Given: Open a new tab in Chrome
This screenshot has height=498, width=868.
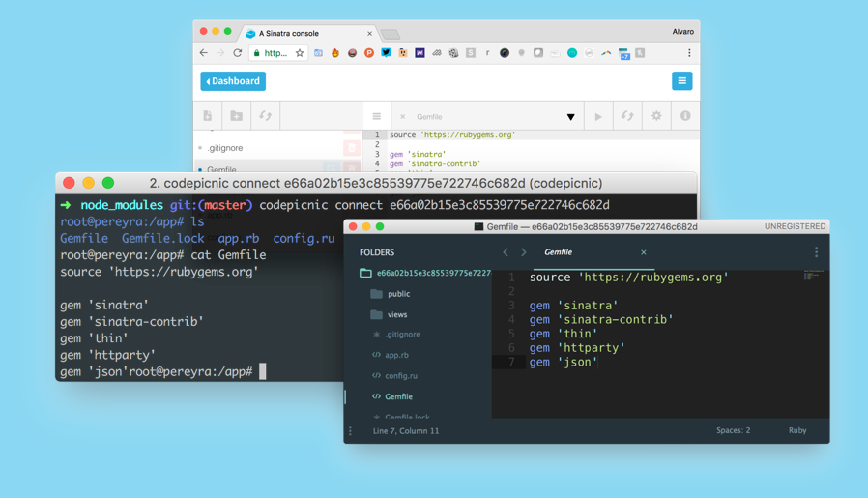Looking at the screenshot, I should tap(391, 35).
